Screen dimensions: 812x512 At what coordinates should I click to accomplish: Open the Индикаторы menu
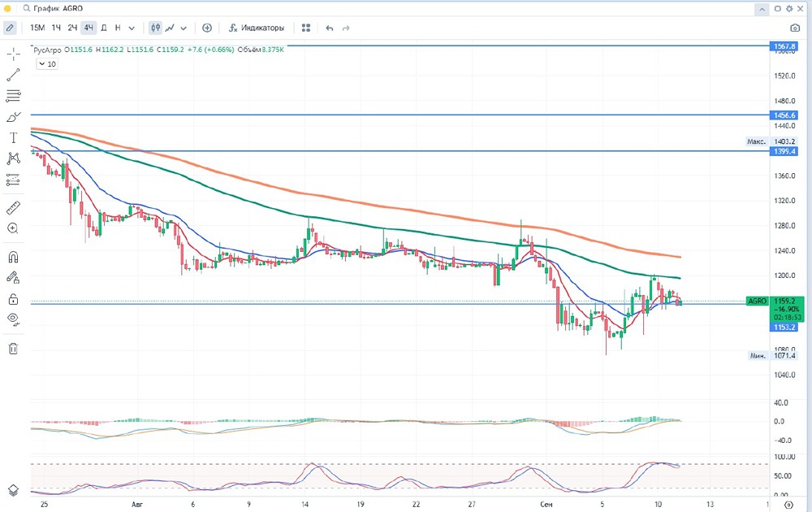click(257, 28)
